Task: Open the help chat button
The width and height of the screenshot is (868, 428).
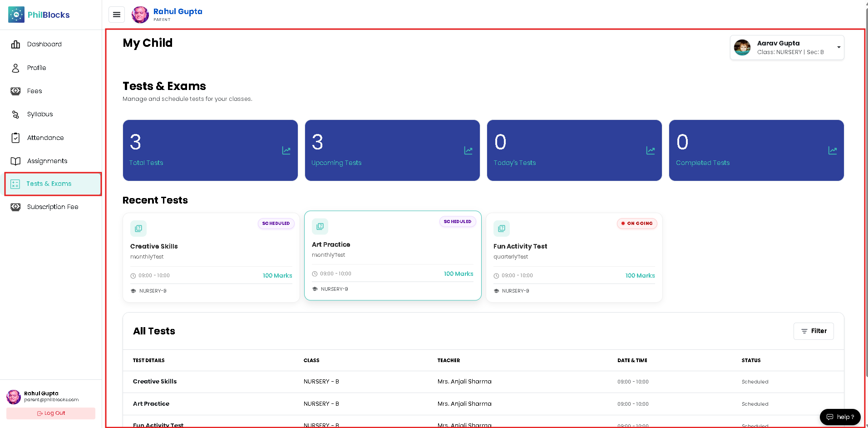Action: [840, 417]
